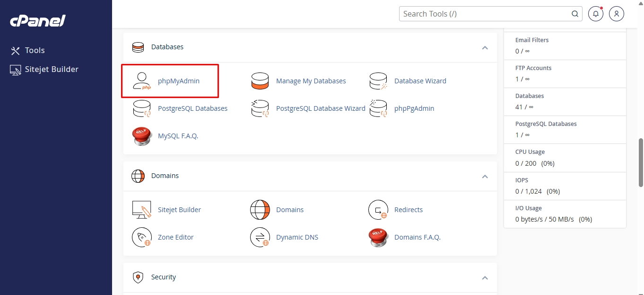The height and width of the screenshot is (295, 644).
Task: Open the MySQL F.A.Q. help button icon
Action: [141, 136]
